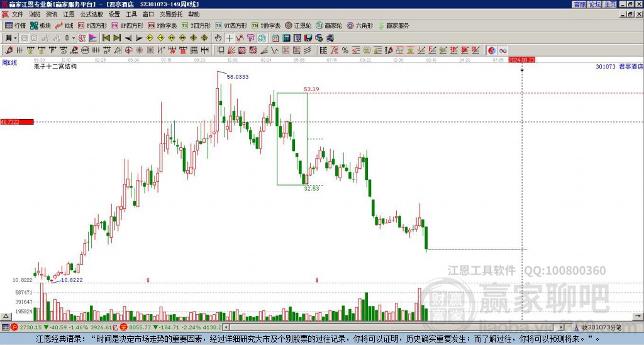
Task: Click the 论坛 forum button
Action: pyautogui.click(x=595, y=4)
